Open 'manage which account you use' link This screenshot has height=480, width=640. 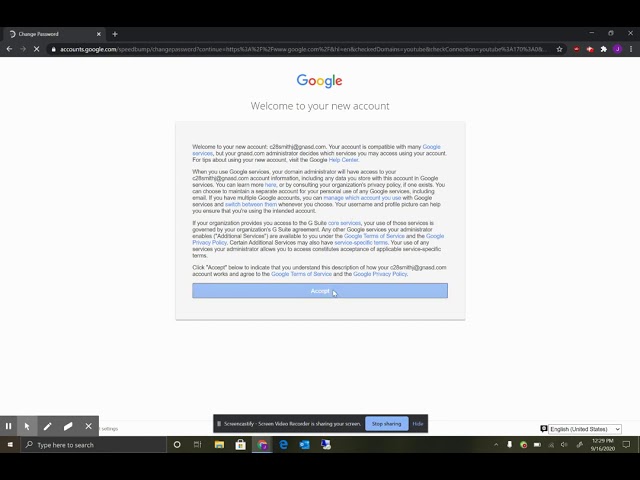(362, 198)
